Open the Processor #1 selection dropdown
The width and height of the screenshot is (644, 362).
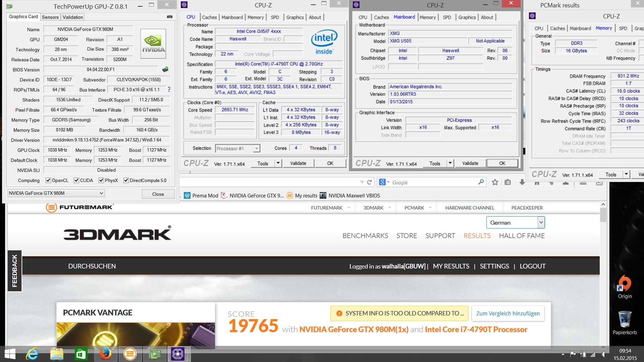238,148
